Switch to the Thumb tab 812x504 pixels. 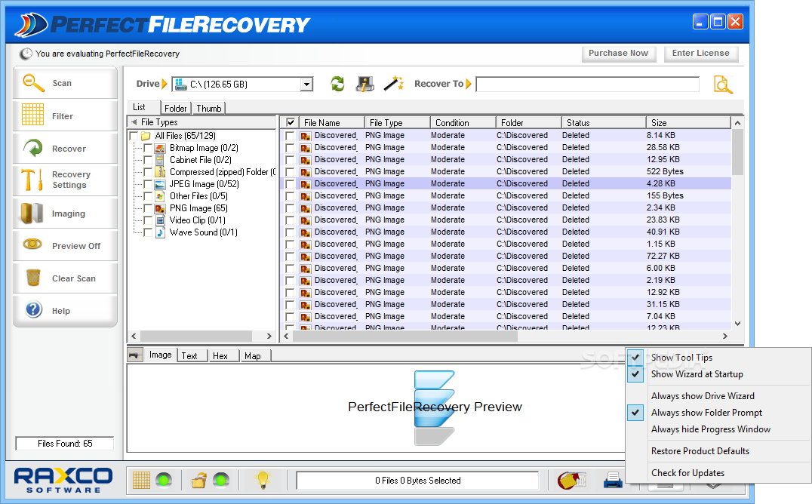(209, 108)
